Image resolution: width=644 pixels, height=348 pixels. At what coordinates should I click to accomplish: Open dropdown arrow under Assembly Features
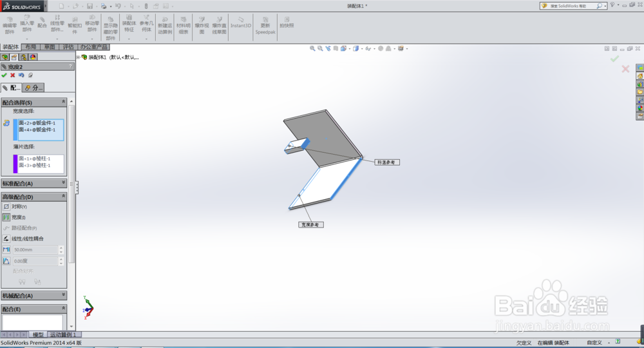coord(129,39)
